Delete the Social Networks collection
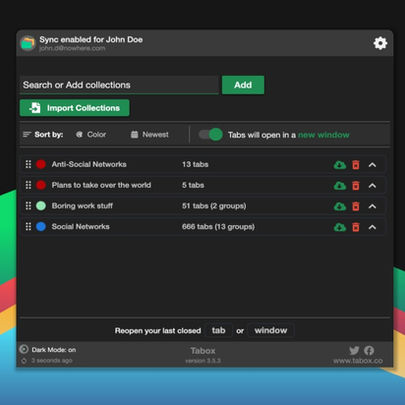Viewport: 405px width, 405px height. pyautogui.click(x=356, y=227)
